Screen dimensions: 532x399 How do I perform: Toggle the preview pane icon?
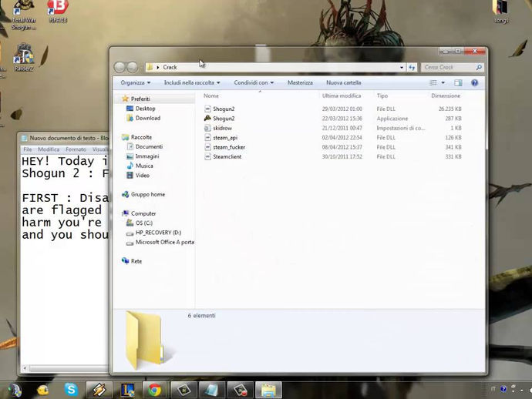point(458,82)
